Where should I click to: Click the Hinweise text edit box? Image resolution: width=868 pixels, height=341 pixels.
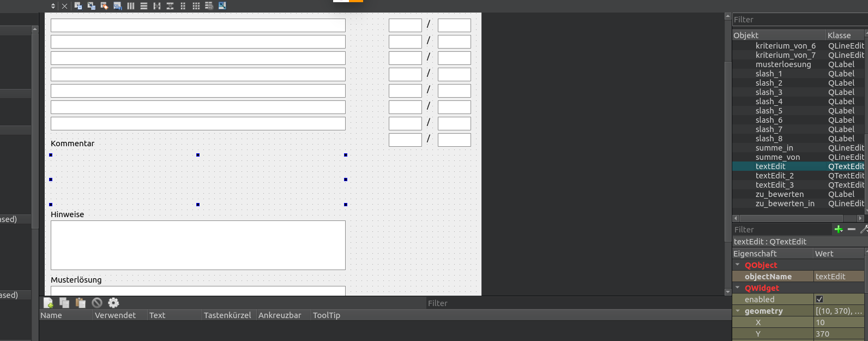pyautogui.click(x=198, y=245)
